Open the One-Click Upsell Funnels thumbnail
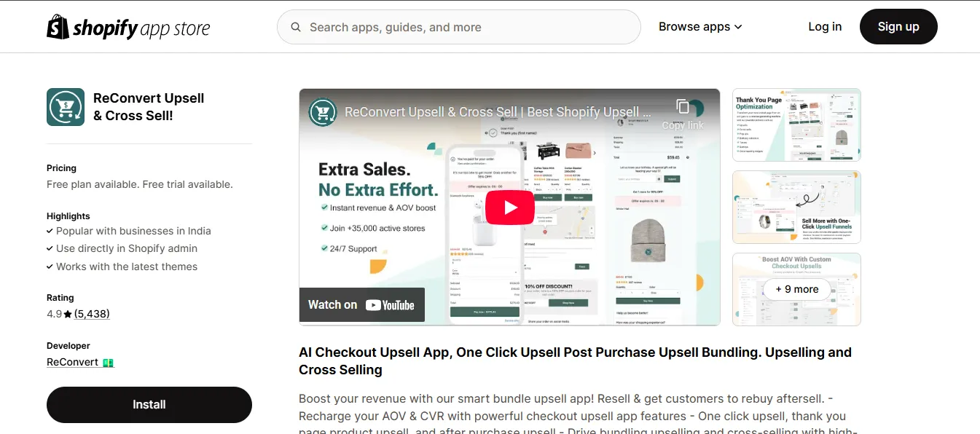Viewport: 980px width, 434px height. pos(796,207)
